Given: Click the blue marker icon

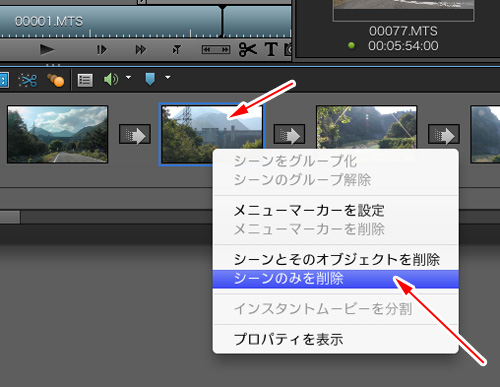Looking at the screenshot, I should (x=150, y=79).
